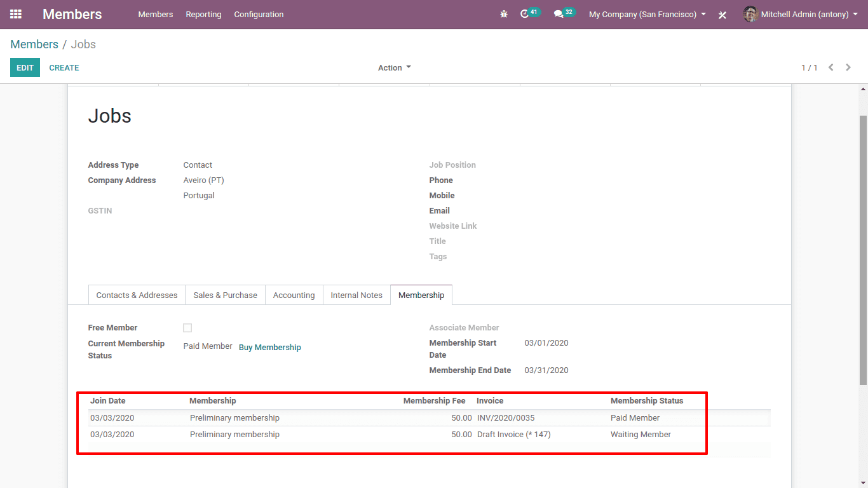Expand the Action dropdown
Image resolution: width=868 pixels, height=488 pixels.
coord(395,68)
